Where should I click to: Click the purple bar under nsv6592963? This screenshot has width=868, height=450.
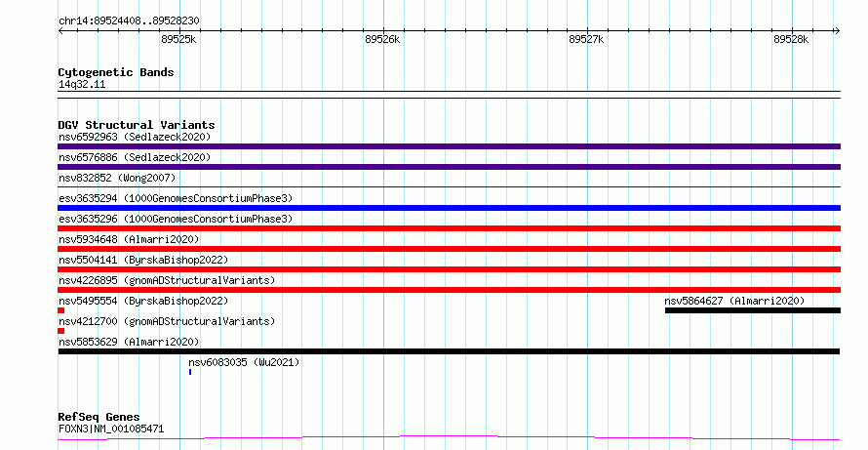coord(449,146)
